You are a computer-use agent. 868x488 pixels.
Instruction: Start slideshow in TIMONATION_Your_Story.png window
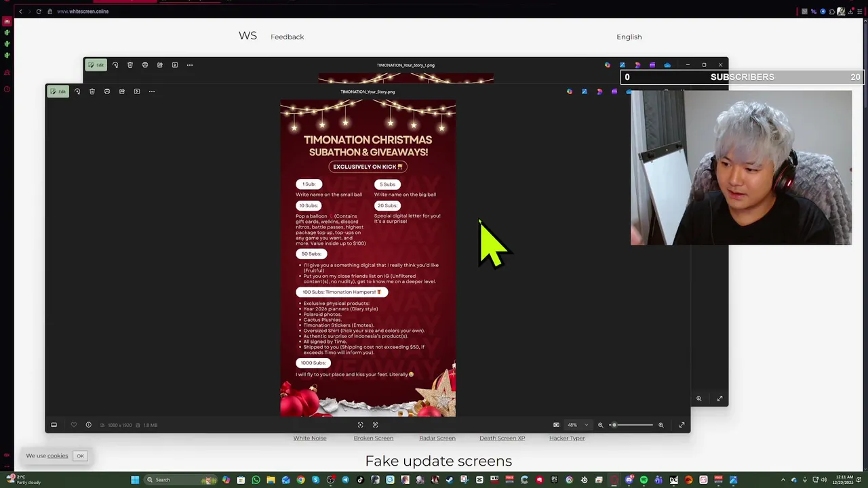tap(137, 91)
